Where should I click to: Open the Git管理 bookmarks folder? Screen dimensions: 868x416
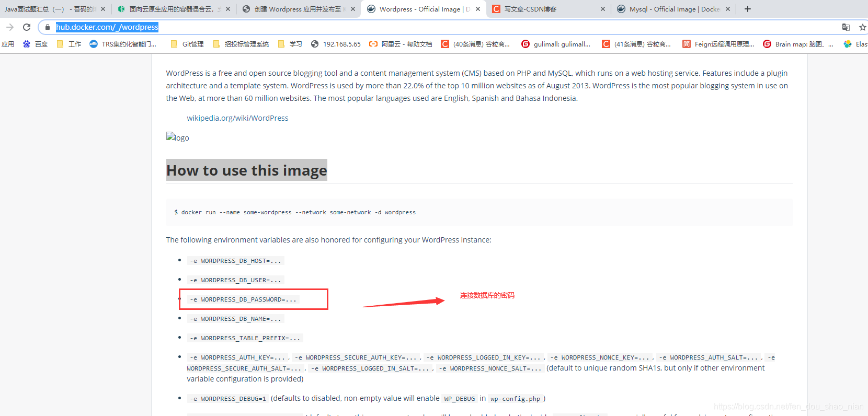pos(187,44)
